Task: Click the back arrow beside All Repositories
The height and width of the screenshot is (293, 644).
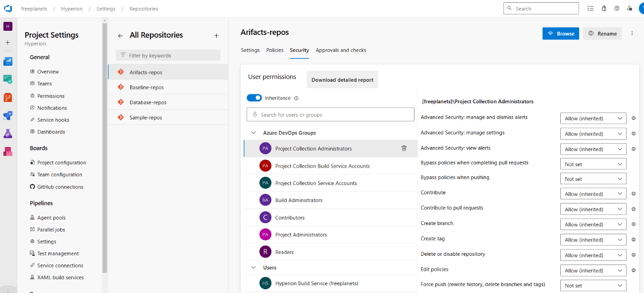Action: [121, 35]
